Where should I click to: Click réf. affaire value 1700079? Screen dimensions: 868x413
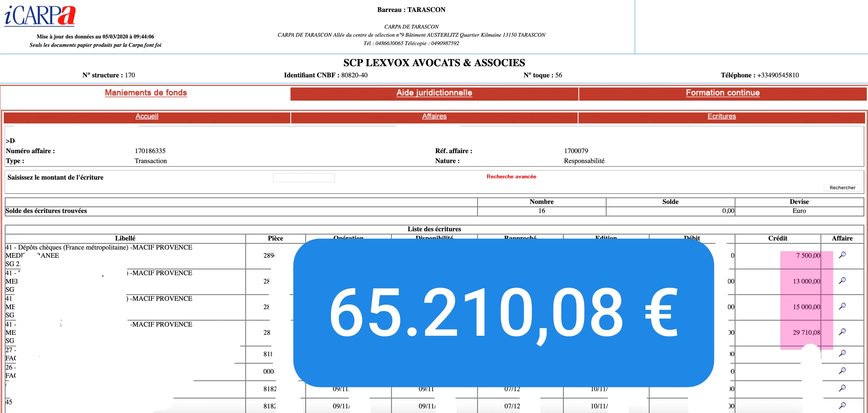click(576, 151)
